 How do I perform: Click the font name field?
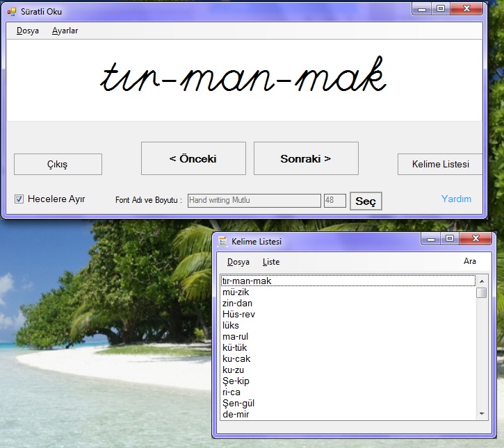[x=254, y=200]
